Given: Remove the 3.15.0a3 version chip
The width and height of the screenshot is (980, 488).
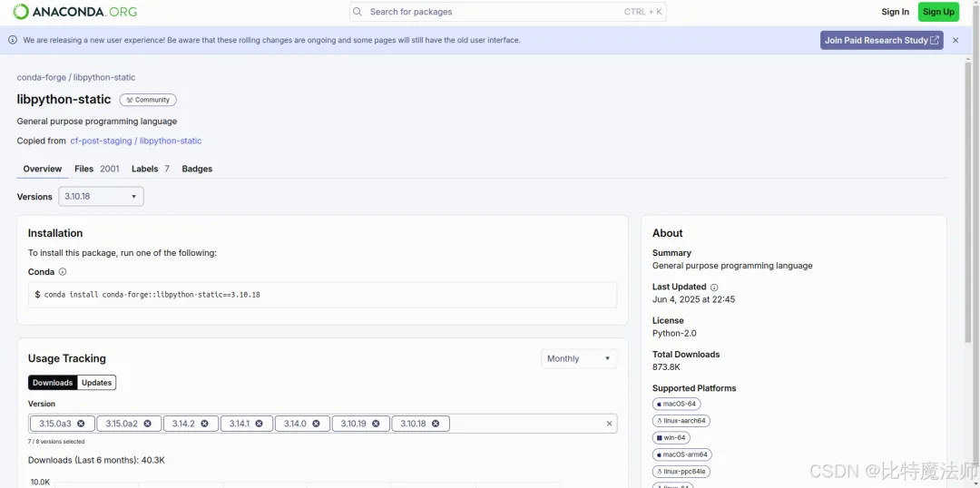Looking at the screenshot, I should [82, 424].
